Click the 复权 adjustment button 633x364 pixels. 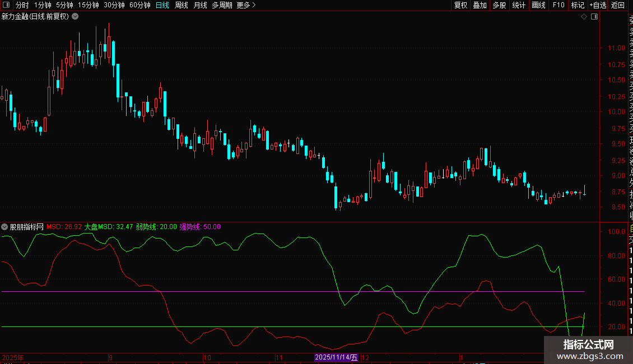(460, 5)
